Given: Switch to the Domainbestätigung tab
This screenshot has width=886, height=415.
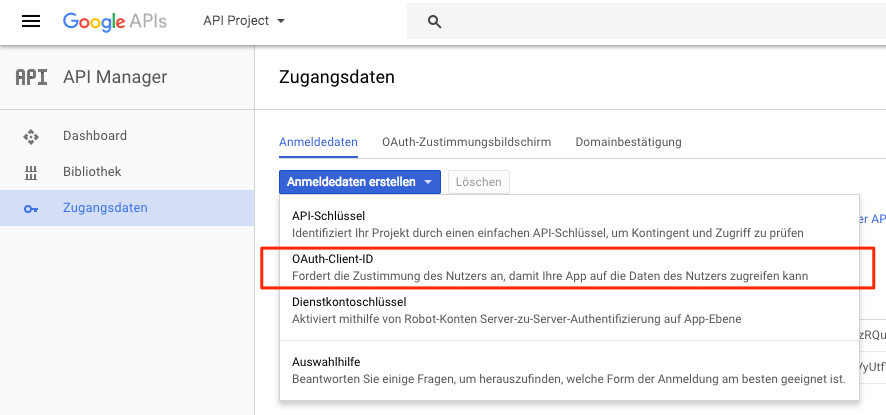Looking at the screenshot, I should tap(628, 142).
